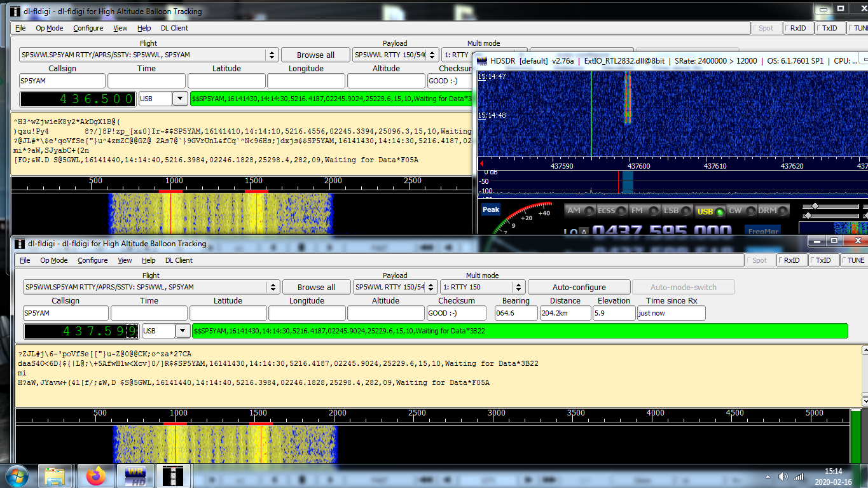Open Configure menu in bottom dl-fldigi window

(93, 260)
